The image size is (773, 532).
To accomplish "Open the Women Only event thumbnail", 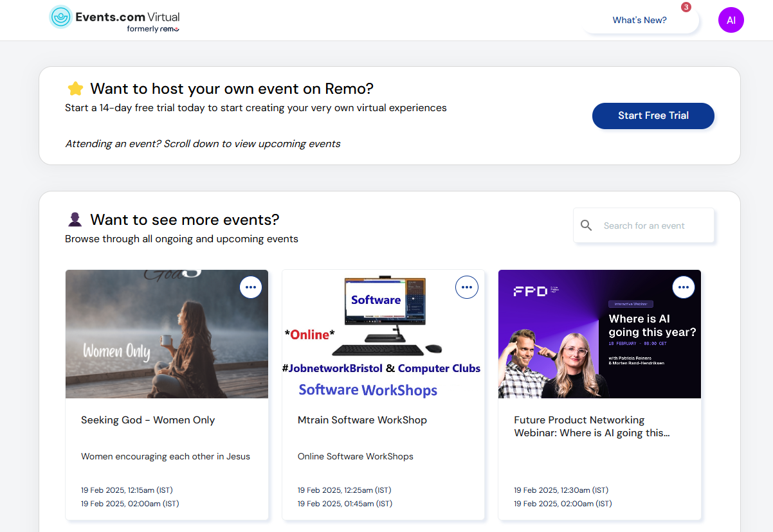I will pos(167,334).
